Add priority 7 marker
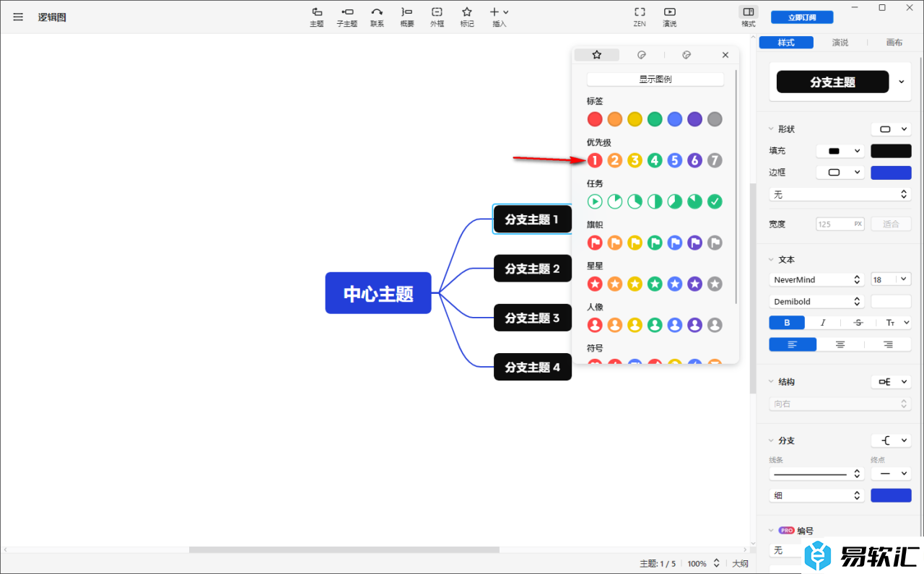 click(715, 160)
